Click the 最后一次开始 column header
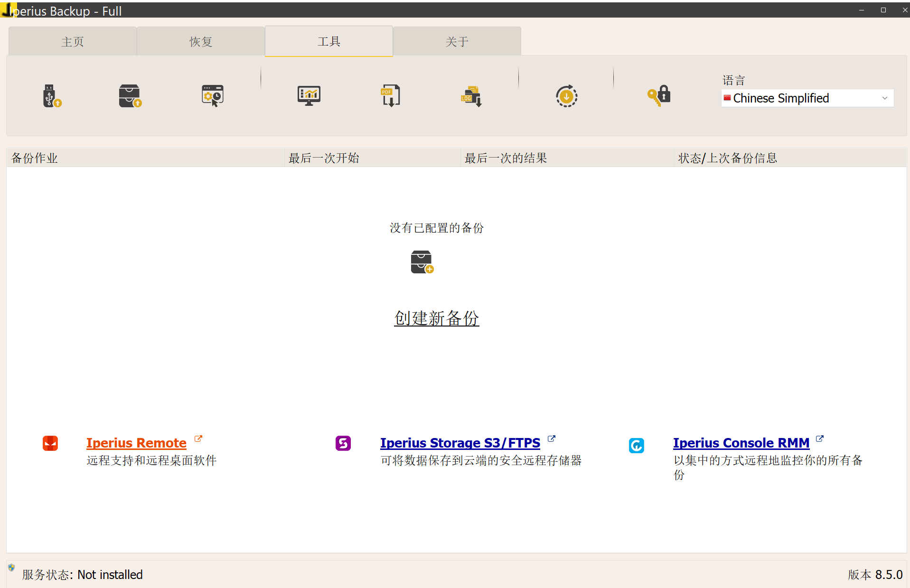The height and width of the screenshot is (588, 910). (x=373, y=158)
